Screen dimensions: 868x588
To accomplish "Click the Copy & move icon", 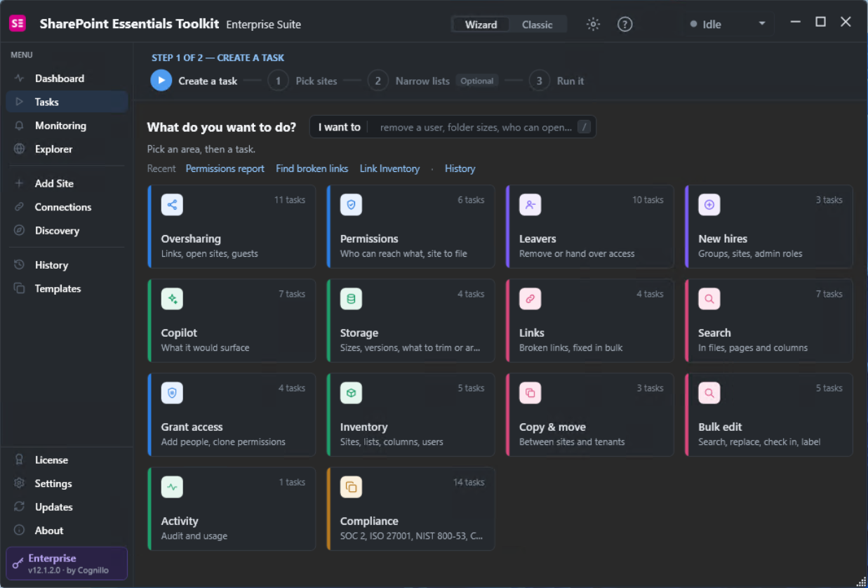I will 530,393.
